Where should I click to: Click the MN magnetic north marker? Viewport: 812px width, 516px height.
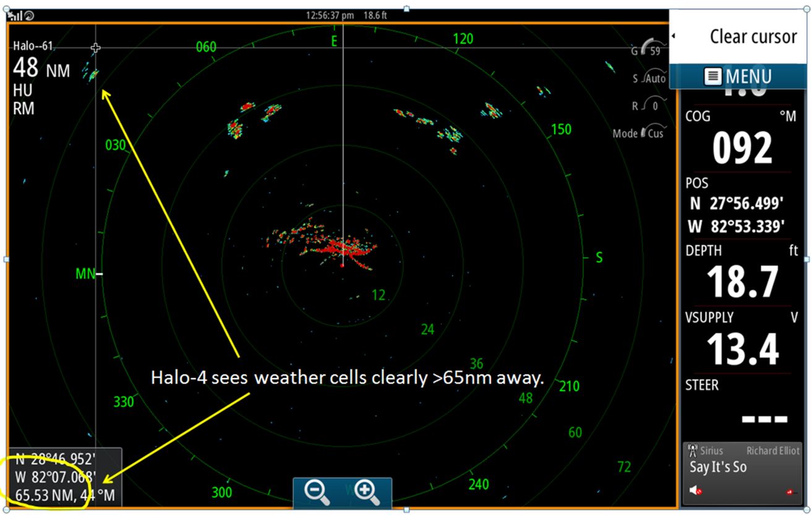tap(86, 274)
